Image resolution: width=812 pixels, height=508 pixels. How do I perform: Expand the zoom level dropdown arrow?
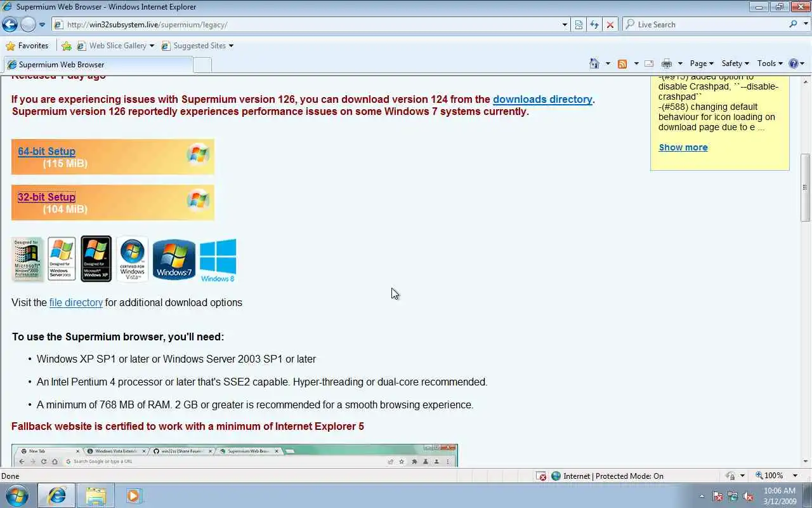(796, 476)
